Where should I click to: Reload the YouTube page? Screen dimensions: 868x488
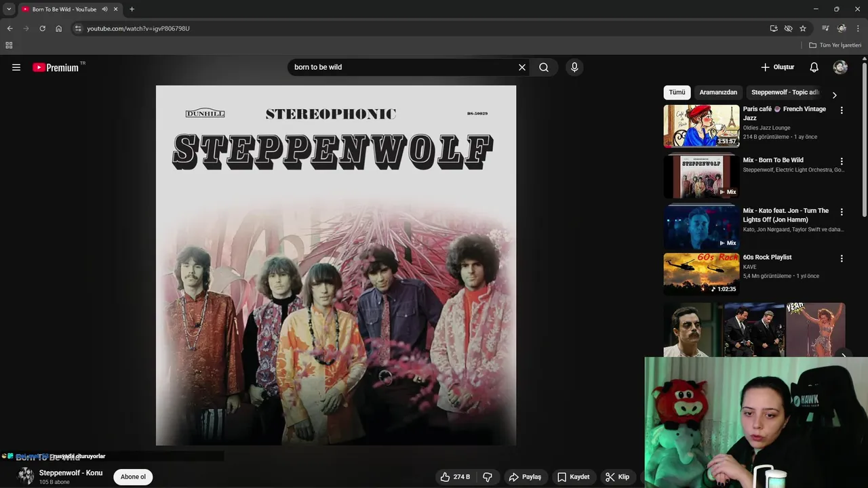tap(42, 28)
